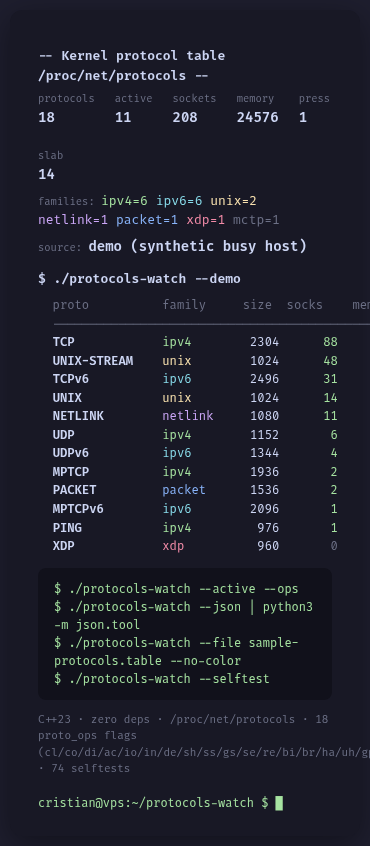Click the slab value 14
The image size is (370, 846).
pyautogui.click(x=46, y=174)
